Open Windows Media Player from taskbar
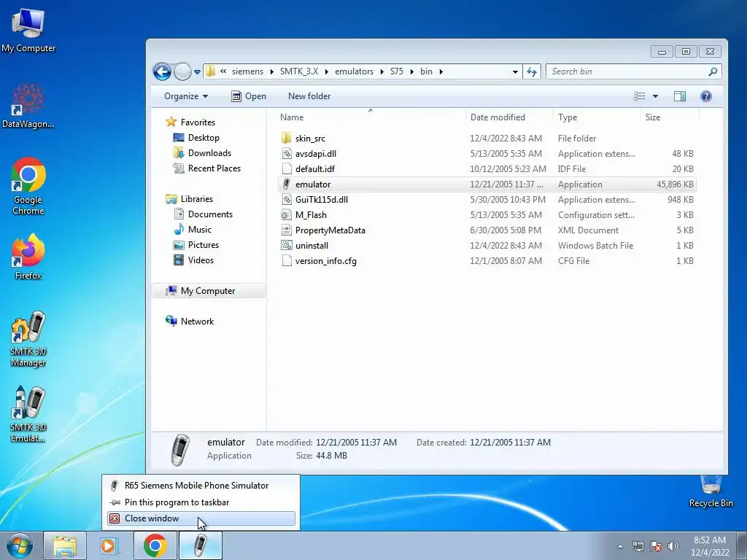The height and width of the screenshot is (560, 747). (109, 545)
